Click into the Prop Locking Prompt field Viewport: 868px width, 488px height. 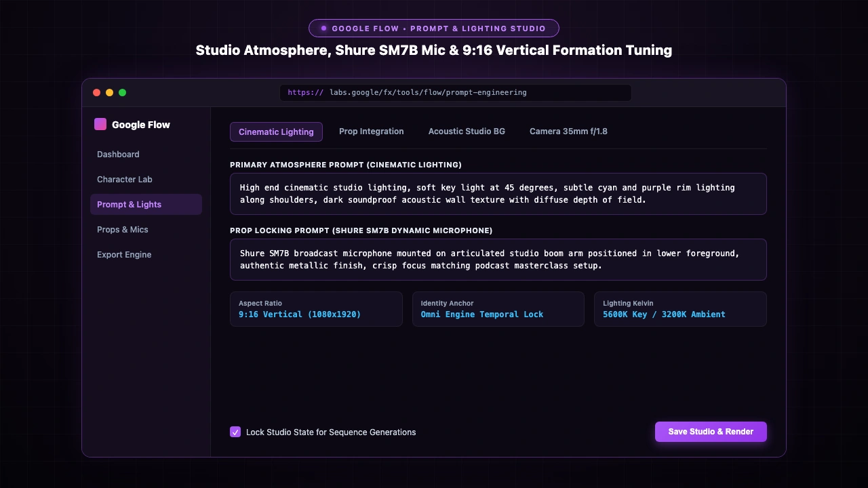click(x=498, y=260)
